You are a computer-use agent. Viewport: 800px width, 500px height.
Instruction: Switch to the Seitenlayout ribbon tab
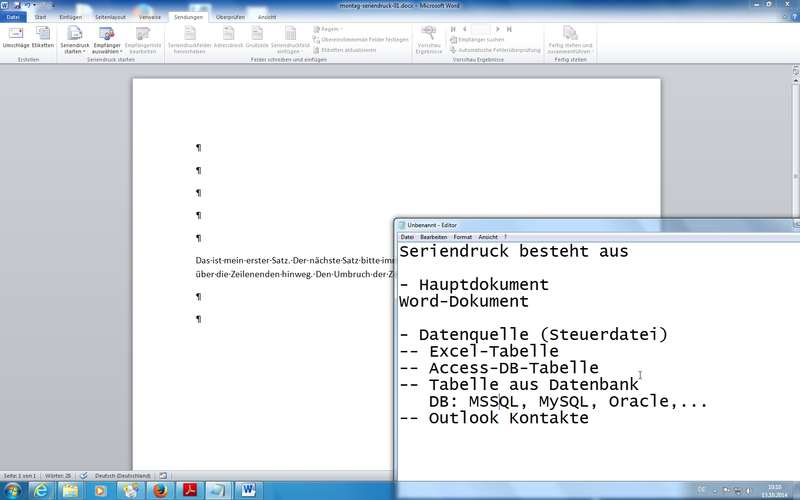[110, 17]
